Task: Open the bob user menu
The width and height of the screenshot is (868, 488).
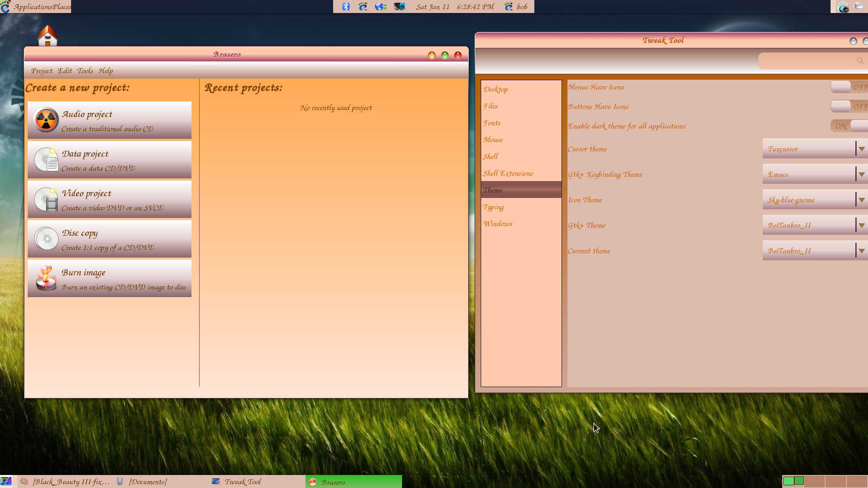Action: 516,7
